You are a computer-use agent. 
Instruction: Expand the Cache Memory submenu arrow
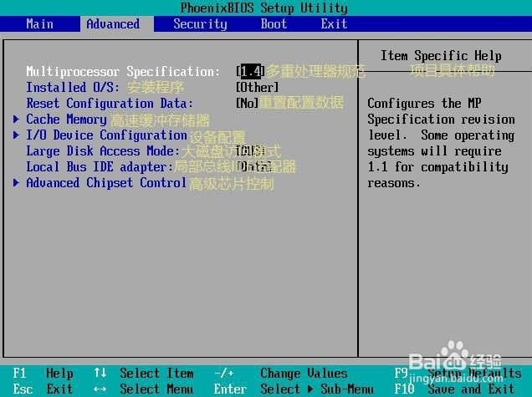[x=16, y=119]
